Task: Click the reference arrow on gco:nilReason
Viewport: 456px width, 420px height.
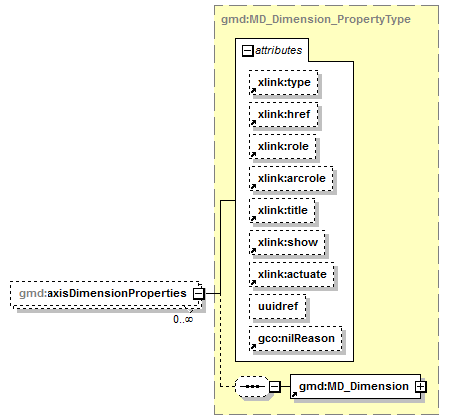Action: click(x=253, y=347)
